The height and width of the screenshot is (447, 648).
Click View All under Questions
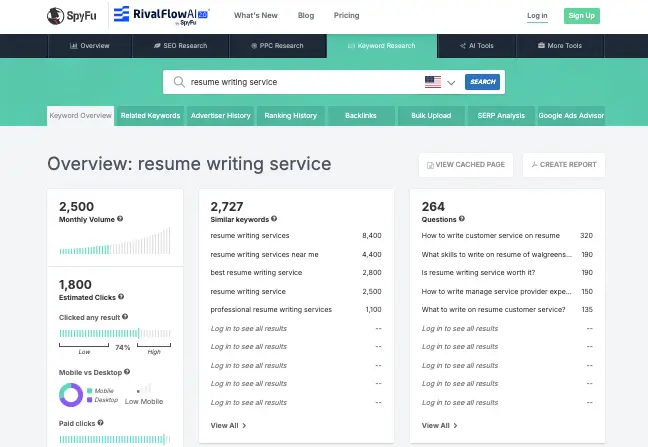point(439,426)
